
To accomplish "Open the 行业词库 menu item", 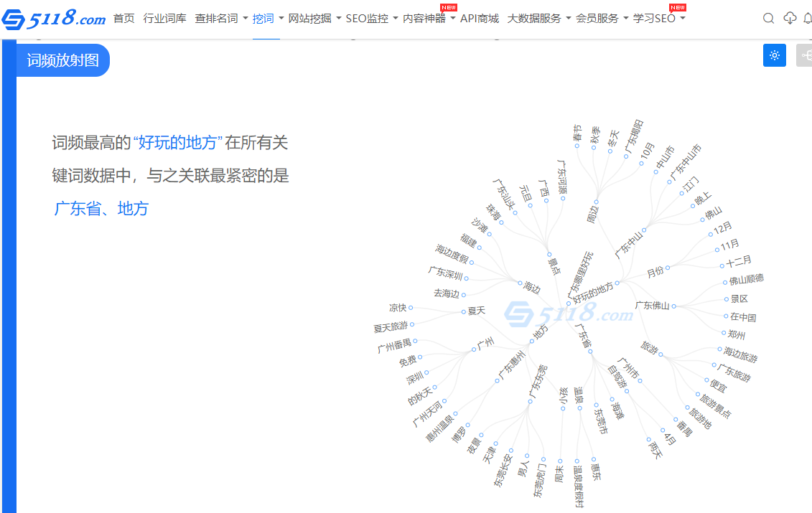I will coord(164,19).
